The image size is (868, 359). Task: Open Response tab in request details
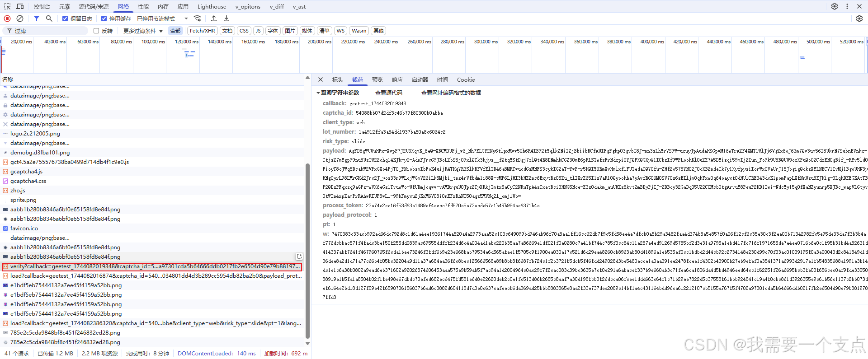397,79
